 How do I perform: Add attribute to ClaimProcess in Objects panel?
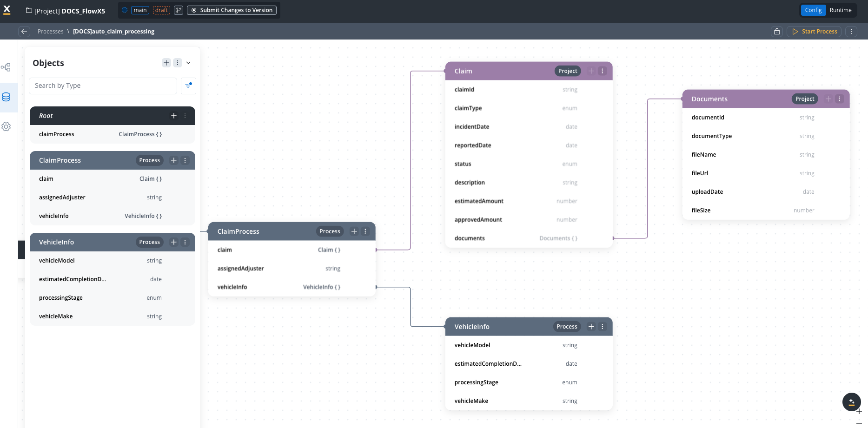pyautogui.click(x=174, y=160)
